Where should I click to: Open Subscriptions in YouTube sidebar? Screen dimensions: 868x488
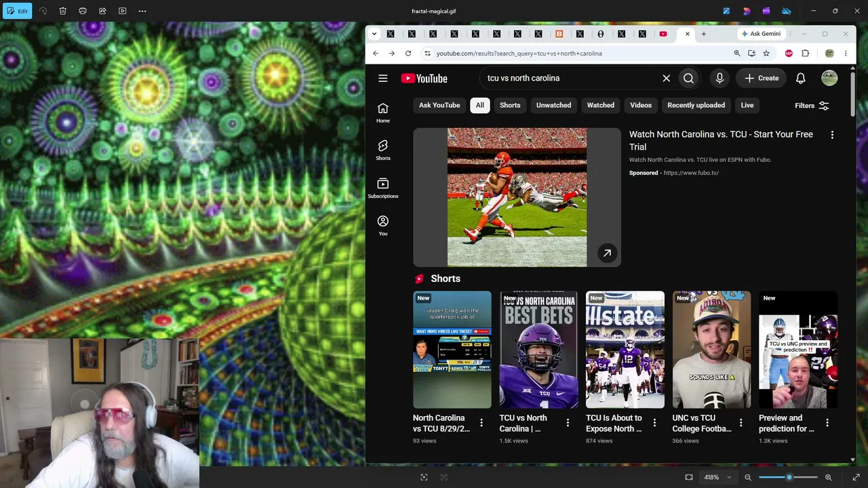click(383, 188)
